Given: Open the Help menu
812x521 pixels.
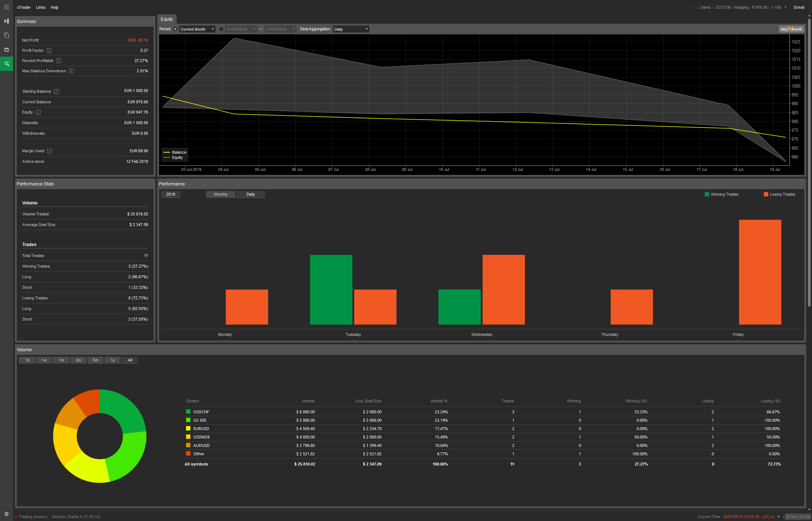Looking at the screenshot, I should pos(54,7).
